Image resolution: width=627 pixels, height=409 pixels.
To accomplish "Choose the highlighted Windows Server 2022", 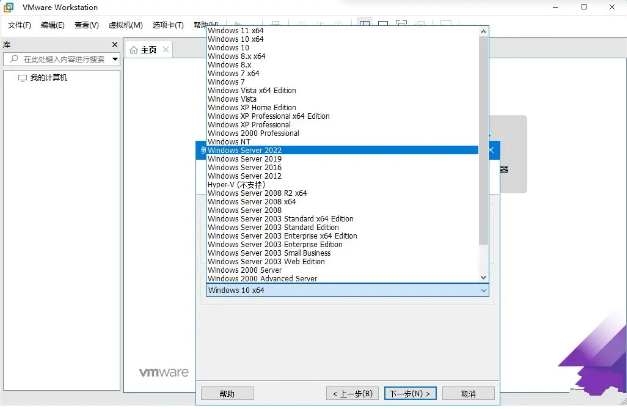I will click(342, 150).
